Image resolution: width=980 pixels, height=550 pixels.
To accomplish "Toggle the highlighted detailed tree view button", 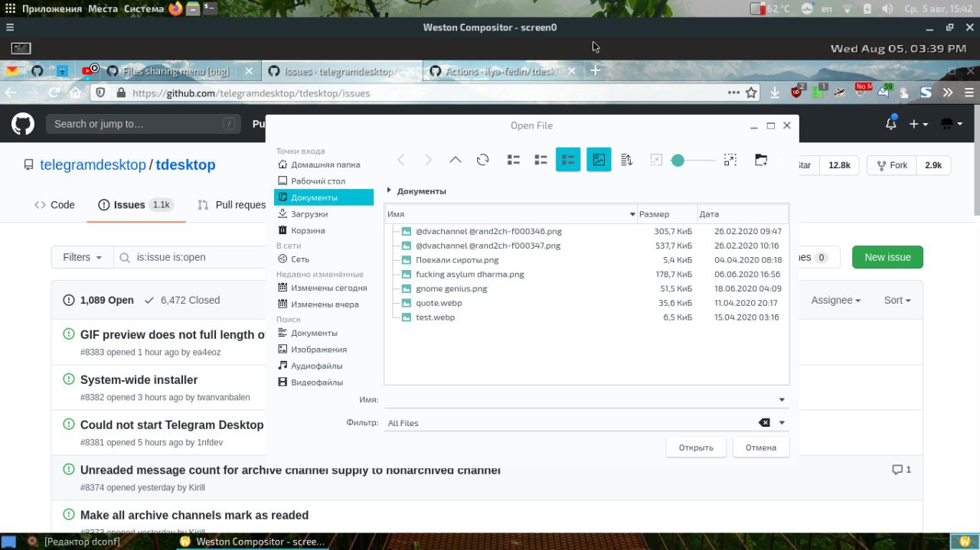I will [568, 160].
